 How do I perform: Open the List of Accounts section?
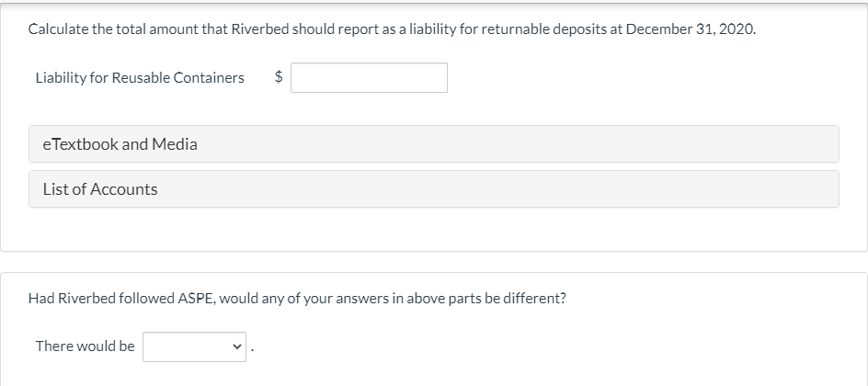[433, 189]
